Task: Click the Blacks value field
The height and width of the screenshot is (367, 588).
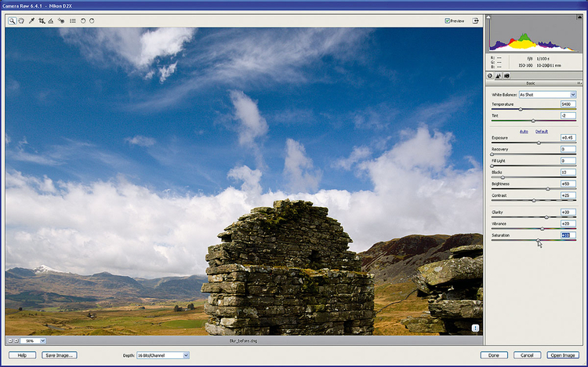Action: [568, 173]
